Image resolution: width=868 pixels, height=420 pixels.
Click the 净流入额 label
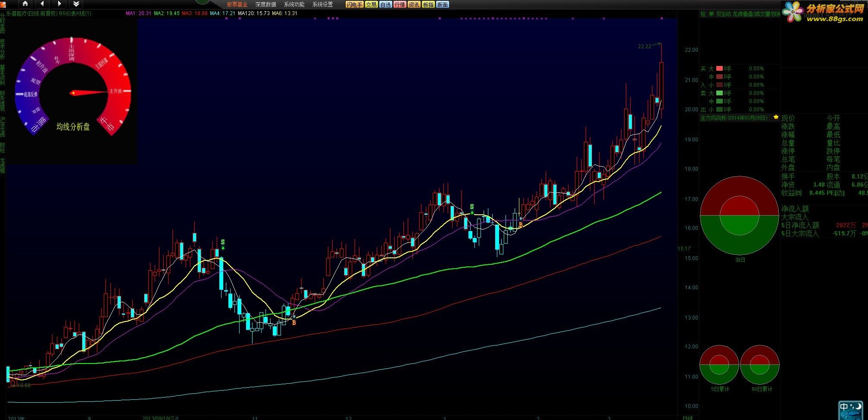(795, 209)
